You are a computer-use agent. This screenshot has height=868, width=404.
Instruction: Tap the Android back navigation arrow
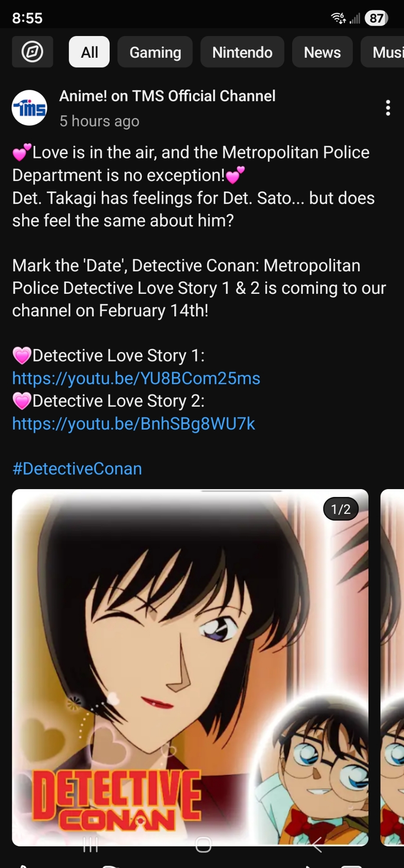coord(316,845)
